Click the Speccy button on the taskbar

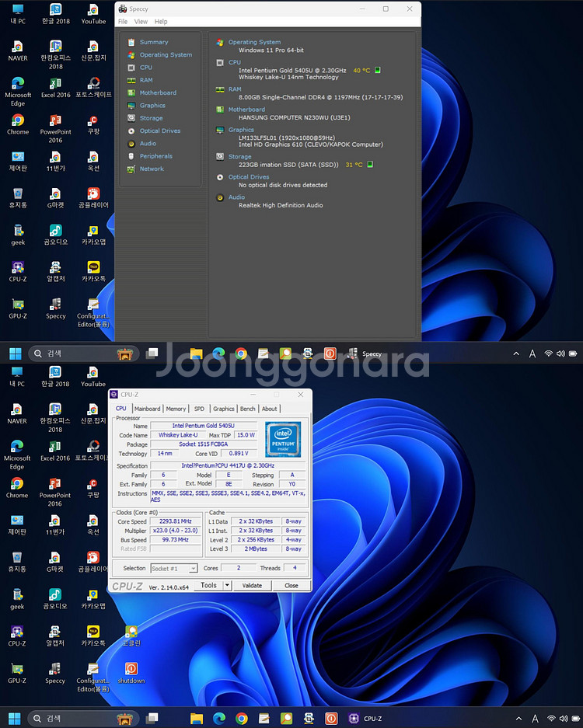tap(364, 354)
